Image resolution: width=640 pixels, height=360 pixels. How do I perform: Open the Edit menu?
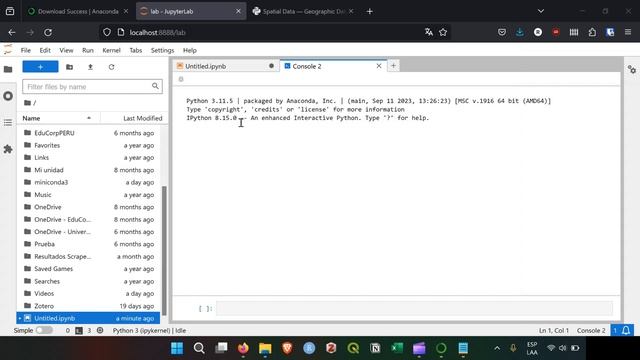[45, 50]
